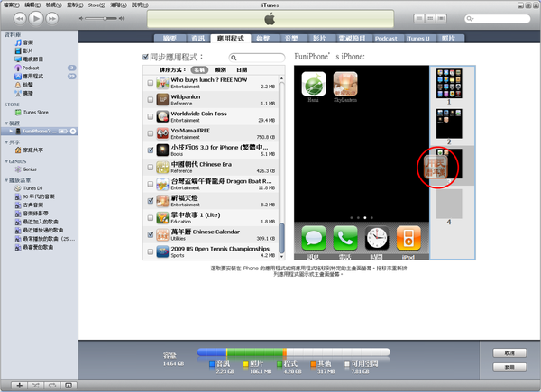
Task: Click the previous track rewind button
Action: (x=20, y=19)
